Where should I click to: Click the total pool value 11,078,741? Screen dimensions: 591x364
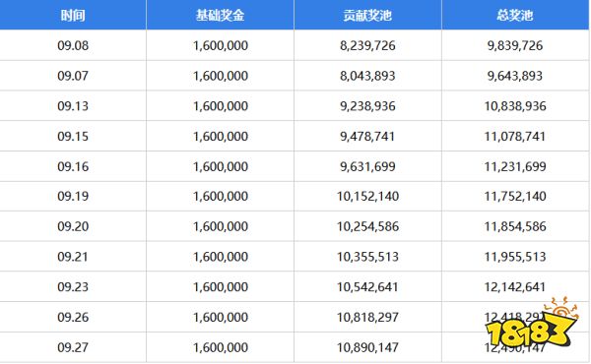[x=515, y=136]
